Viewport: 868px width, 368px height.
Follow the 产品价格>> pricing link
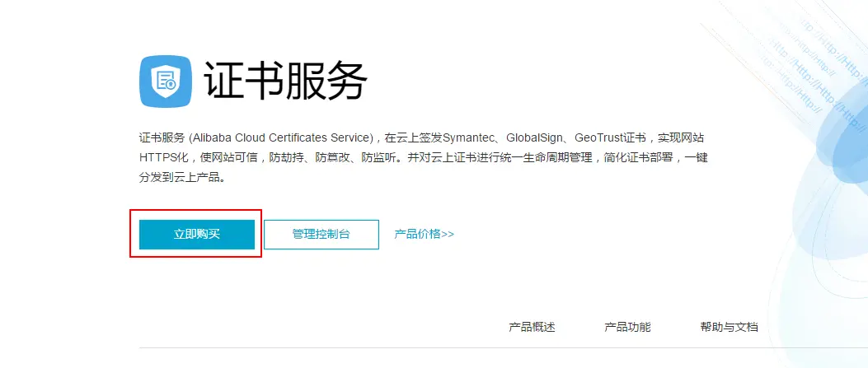pos(424,234)
